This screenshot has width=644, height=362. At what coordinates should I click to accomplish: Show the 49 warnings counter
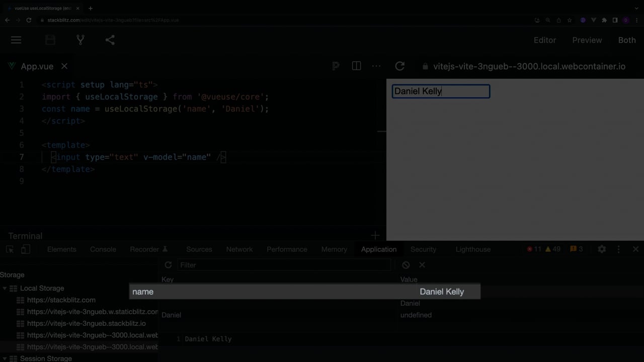point(552,249)
